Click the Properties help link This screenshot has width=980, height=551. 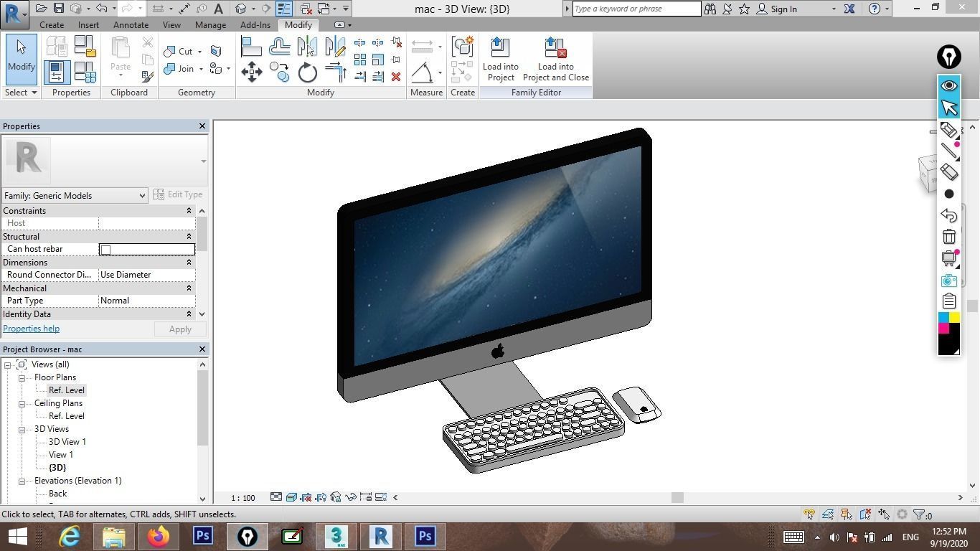pyautogui.click(x=31, y=328)
